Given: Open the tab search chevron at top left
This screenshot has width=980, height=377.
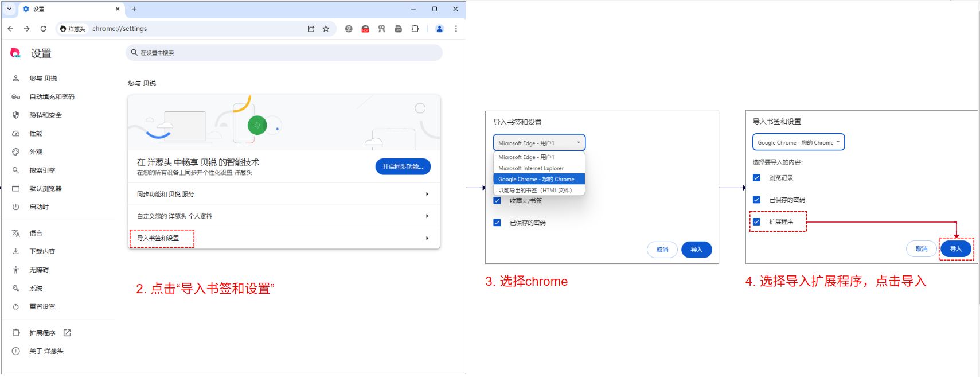Looking at the screenshot, I should point(9,9).
